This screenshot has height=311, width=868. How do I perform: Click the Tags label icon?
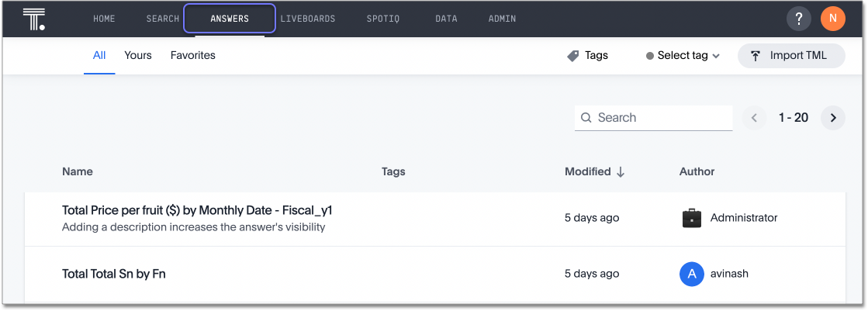click(x=573, y=56)
